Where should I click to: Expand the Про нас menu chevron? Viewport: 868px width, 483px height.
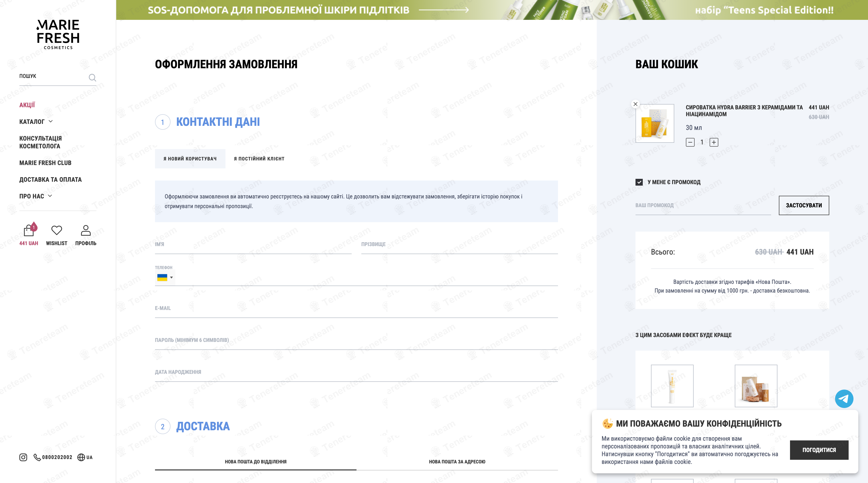(50, 196)
